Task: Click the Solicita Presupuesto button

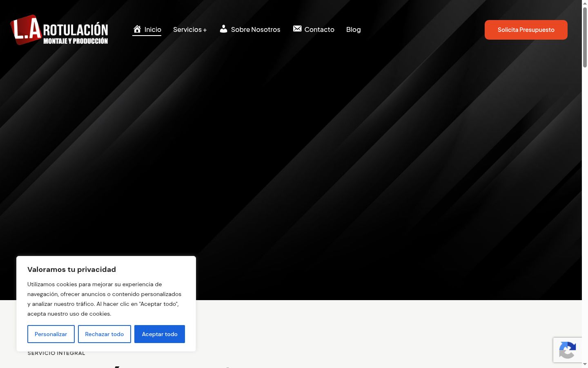Action: pyautogui.click(x=526, y=30)
